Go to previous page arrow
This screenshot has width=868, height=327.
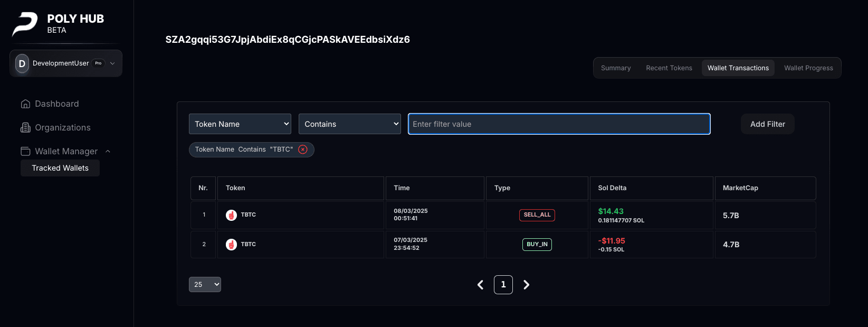tap(480, 285)
